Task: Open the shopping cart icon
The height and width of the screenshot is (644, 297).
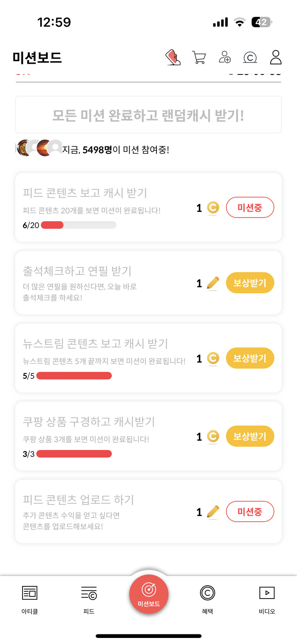Action: [x=199, y=57]
